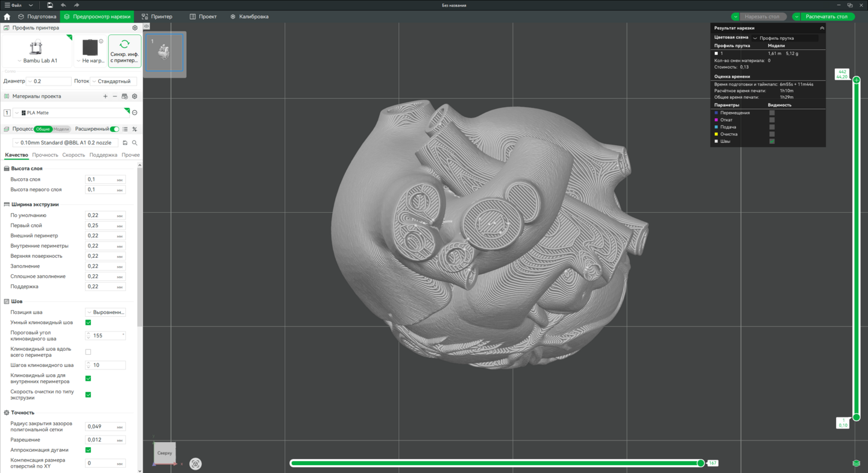Click the Распечатать стол button
The width and height of the screenshot is (868, 473).
826,17
